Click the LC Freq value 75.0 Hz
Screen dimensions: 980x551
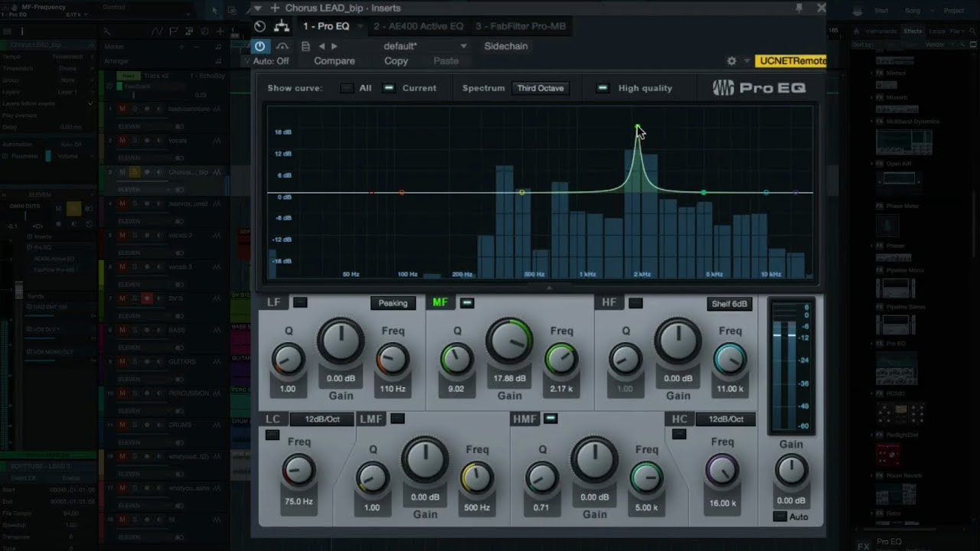pos(299,501)
